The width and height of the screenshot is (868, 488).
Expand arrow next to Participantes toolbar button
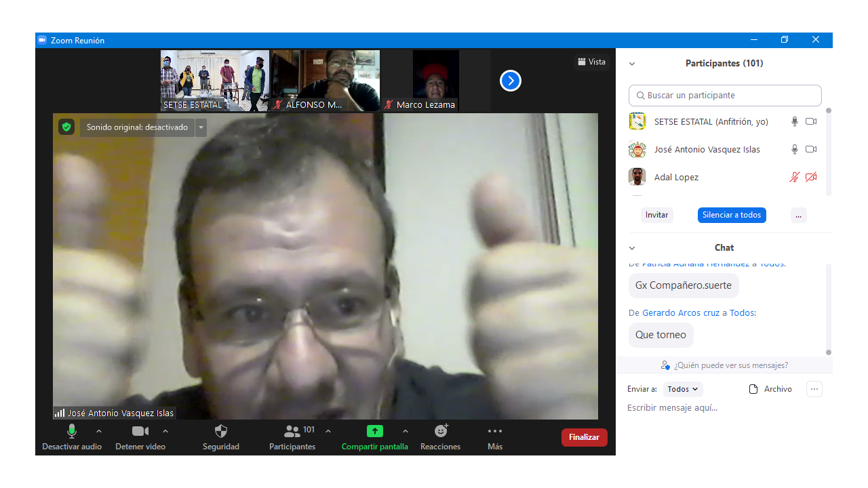tap(328, 431)
